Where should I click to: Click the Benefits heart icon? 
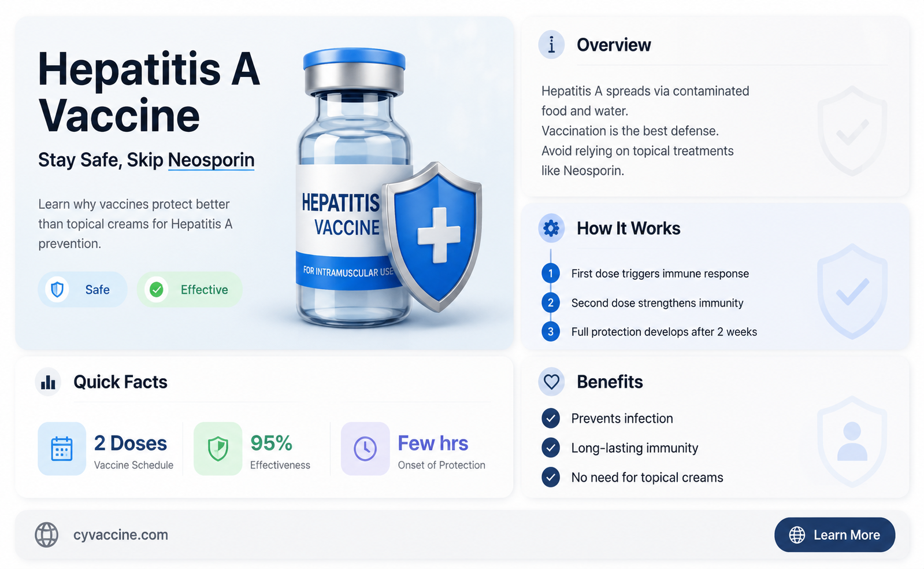tap(551, 382)
